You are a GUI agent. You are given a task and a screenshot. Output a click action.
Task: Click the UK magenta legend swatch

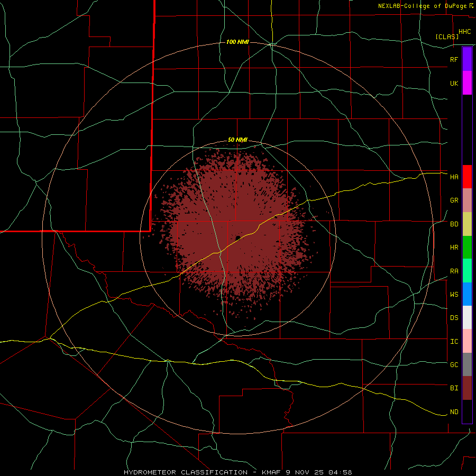pos(467,83)
